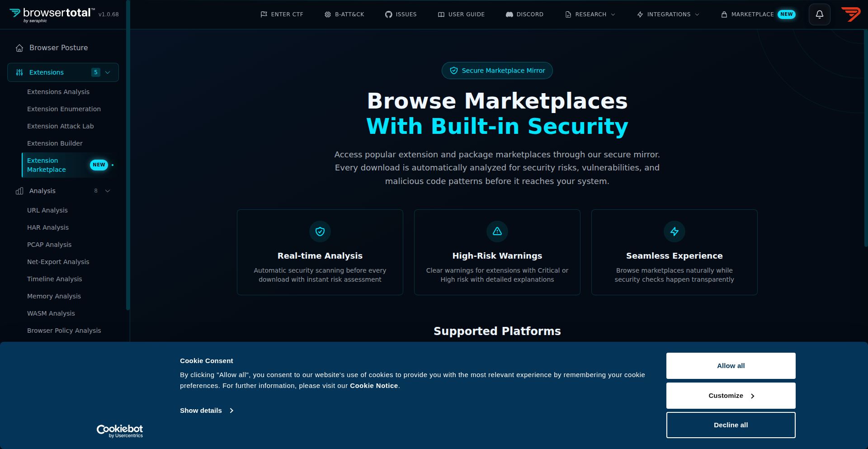Switch to the Extension Attack Lab page
The image size is (868, 449).
(61, 126)
